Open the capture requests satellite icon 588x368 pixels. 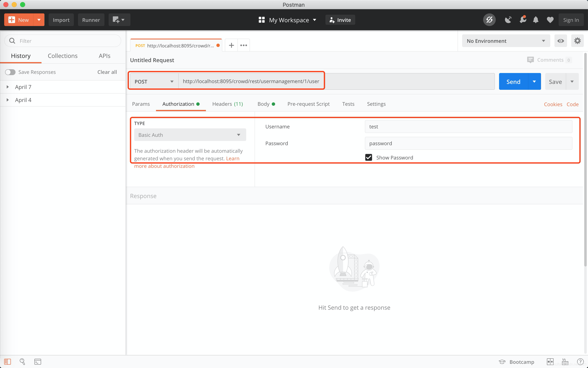click(x=508, y=20)
